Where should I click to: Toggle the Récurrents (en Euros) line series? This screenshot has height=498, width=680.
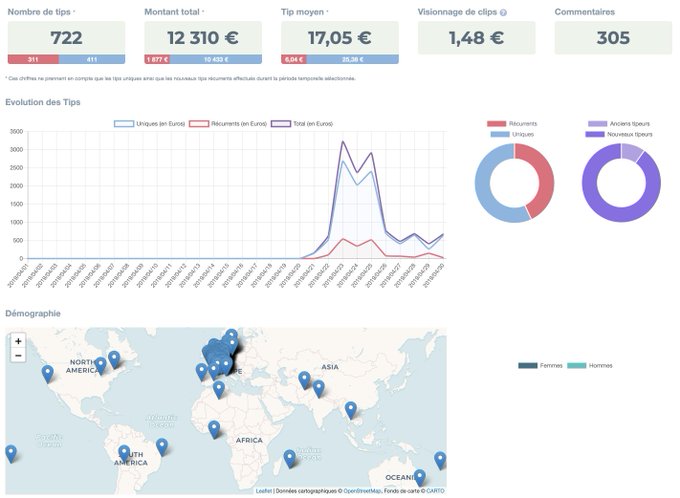(228, 124)
